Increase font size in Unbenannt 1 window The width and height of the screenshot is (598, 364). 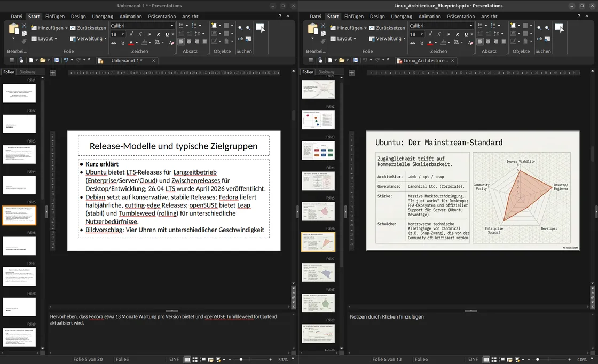(x=131, y=34)
